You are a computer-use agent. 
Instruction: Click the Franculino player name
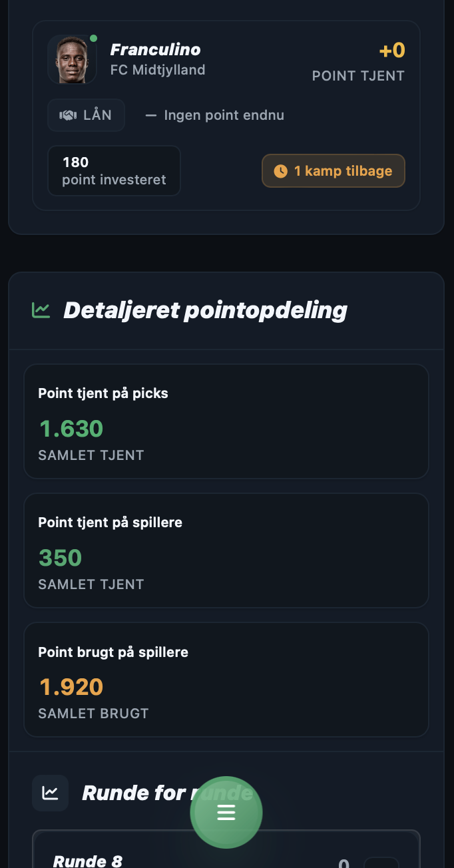click(155, 50)
